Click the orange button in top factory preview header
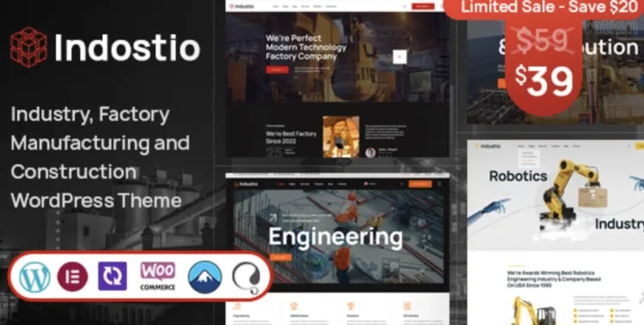The width and height of the screenshot is (644, 325). [422, 6]
